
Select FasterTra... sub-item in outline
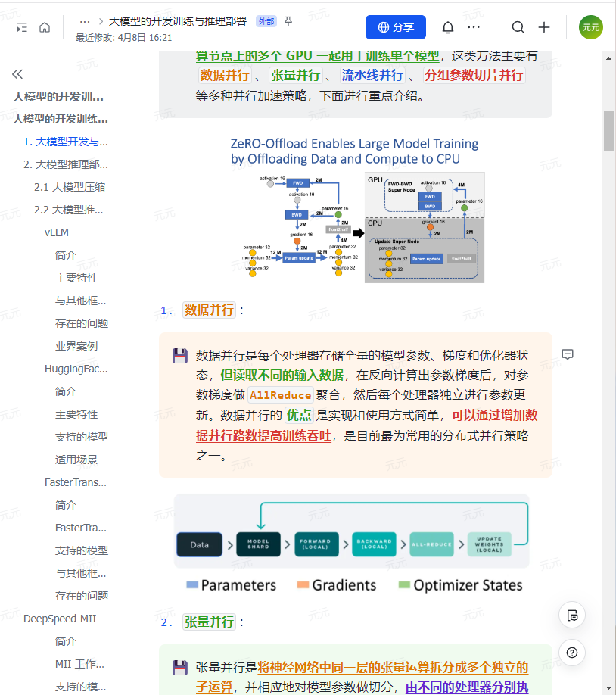coord(81,528)
